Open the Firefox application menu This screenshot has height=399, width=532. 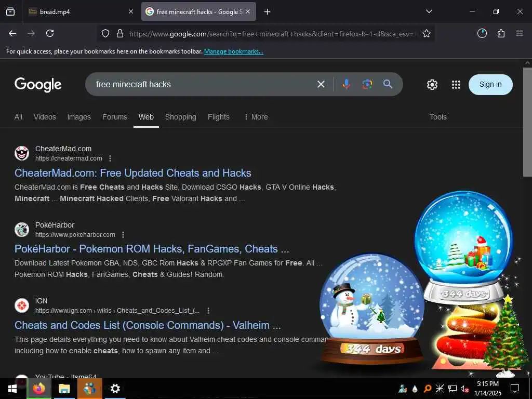[x=520, y=33]
